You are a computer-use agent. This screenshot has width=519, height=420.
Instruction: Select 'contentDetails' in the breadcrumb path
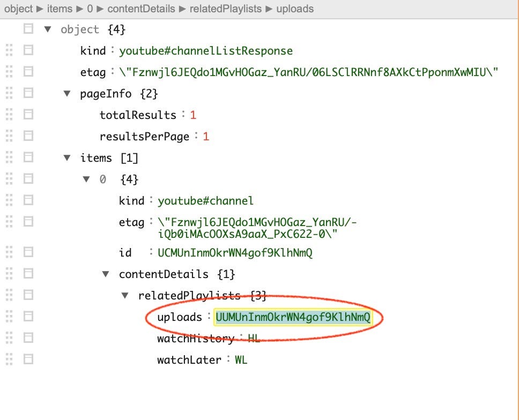coord(142,9)
